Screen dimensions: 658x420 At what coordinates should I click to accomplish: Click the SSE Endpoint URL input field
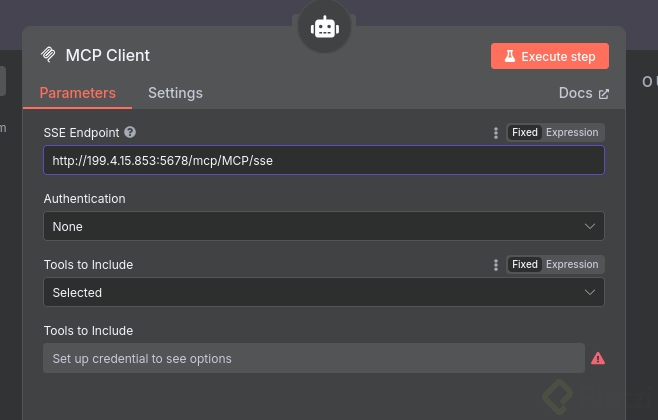pyautogui.click(x=323, y=160)
